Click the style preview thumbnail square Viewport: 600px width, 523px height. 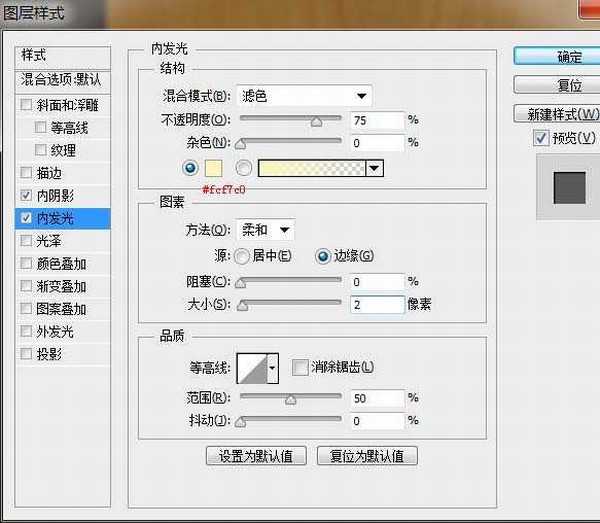point(569,187)
